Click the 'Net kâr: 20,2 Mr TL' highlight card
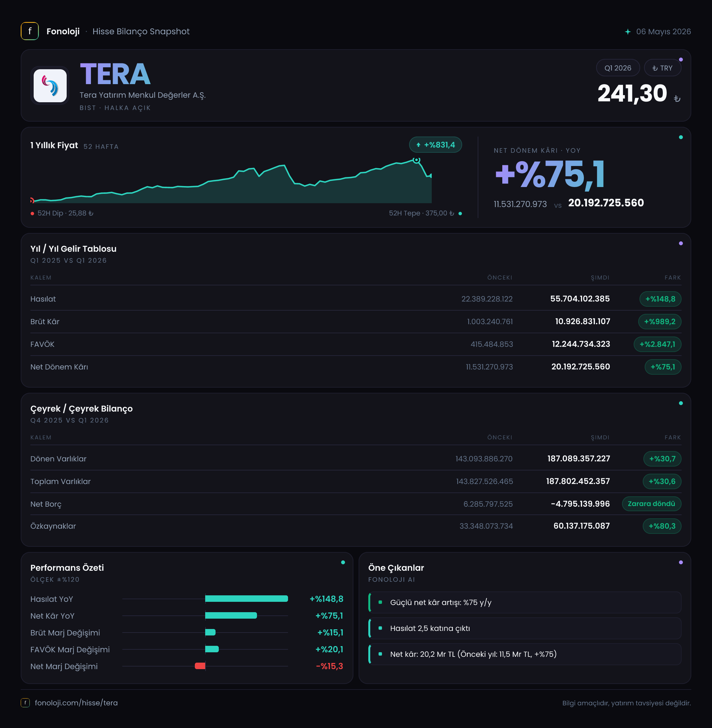 pyautogui.click(x=525, y=654)
